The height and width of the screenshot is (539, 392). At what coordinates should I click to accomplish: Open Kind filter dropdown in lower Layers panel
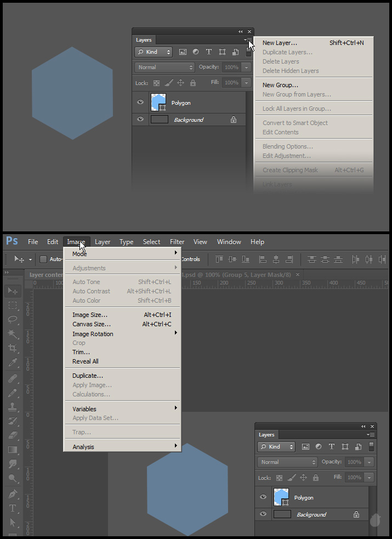click(x=277, y=447)
